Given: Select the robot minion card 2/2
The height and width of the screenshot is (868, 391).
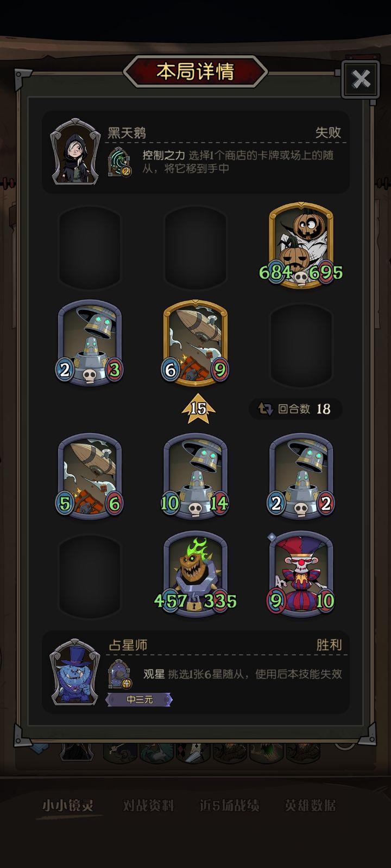Looking at the screenshot, I should (301, 476).
